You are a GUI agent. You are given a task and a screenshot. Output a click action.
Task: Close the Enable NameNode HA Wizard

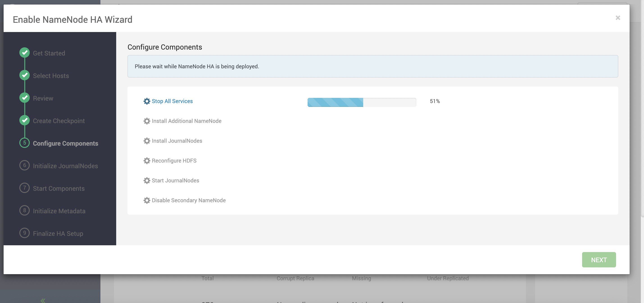click(x=618, y=18)
